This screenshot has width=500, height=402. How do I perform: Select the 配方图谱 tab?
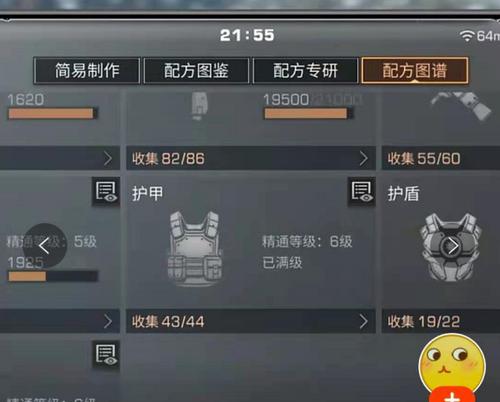(415, 70)
